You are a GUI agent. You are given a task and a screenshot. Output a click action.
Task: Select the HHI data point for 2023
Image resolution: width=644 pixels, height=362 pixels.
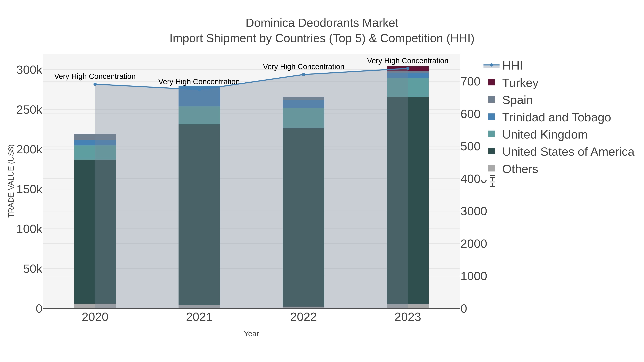(x=408, y=68)
